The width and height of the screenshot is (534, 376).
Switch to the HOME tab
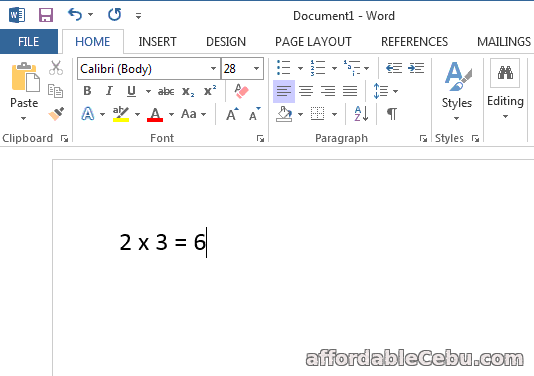[x=93, y=42]
